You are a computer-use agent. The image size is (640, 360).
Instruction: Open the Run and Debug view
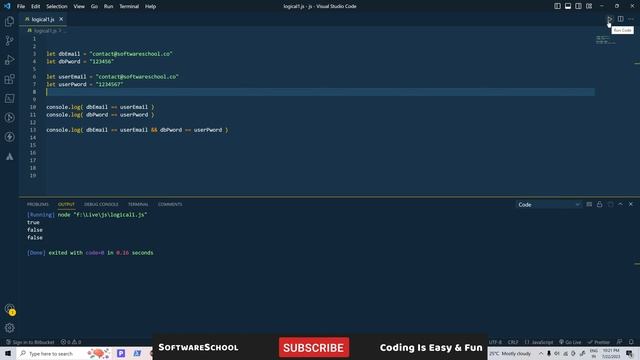[9, 60]
